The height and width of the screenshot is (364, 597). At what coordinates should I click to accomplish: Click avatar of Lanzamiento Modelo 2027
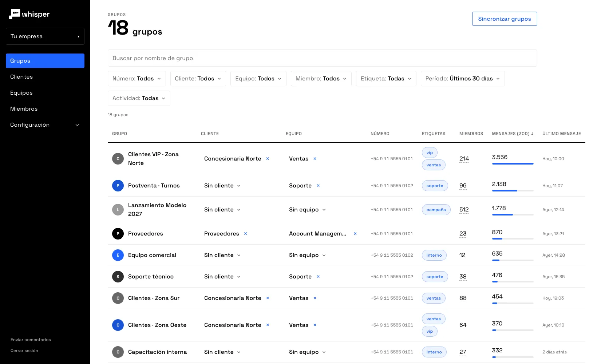(118, 210)
